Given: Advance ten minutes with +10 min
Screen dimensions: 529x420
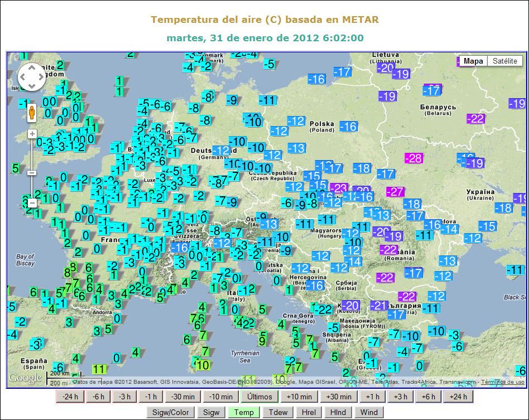Looking at the screenshot, I should click(x=299, y=397).
